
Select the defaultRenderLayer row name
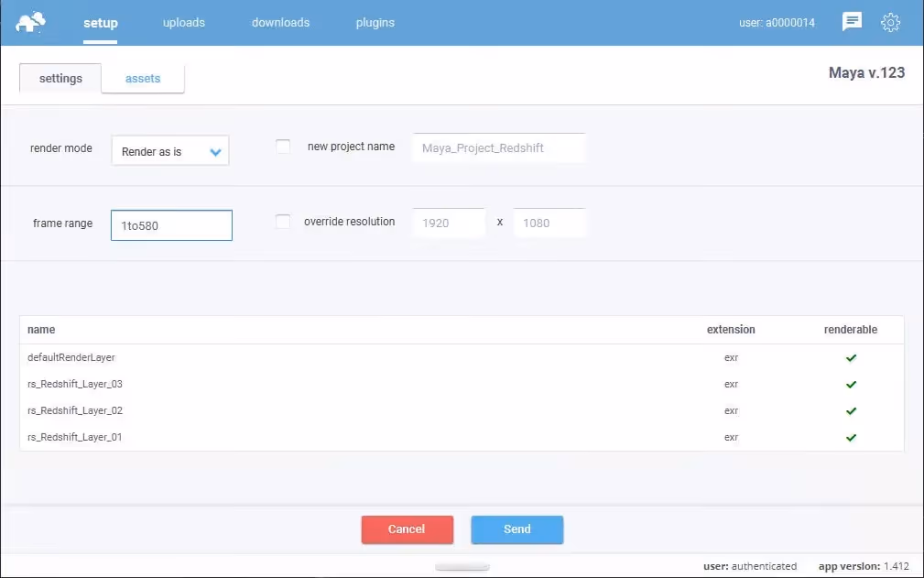point(71,357)
